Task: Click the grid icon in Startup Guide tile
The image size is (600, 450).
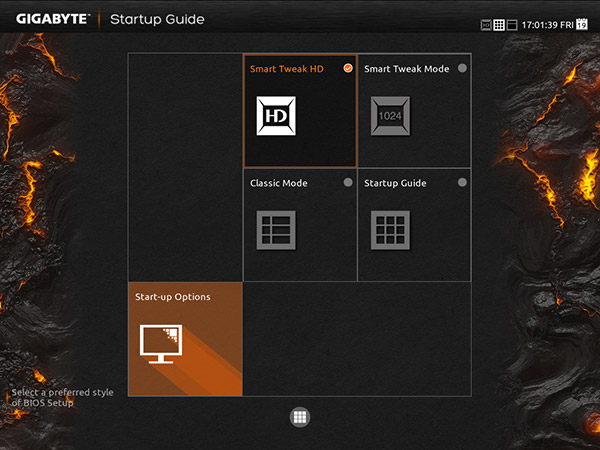Action: pyautogui.click(x=390, y=230)
